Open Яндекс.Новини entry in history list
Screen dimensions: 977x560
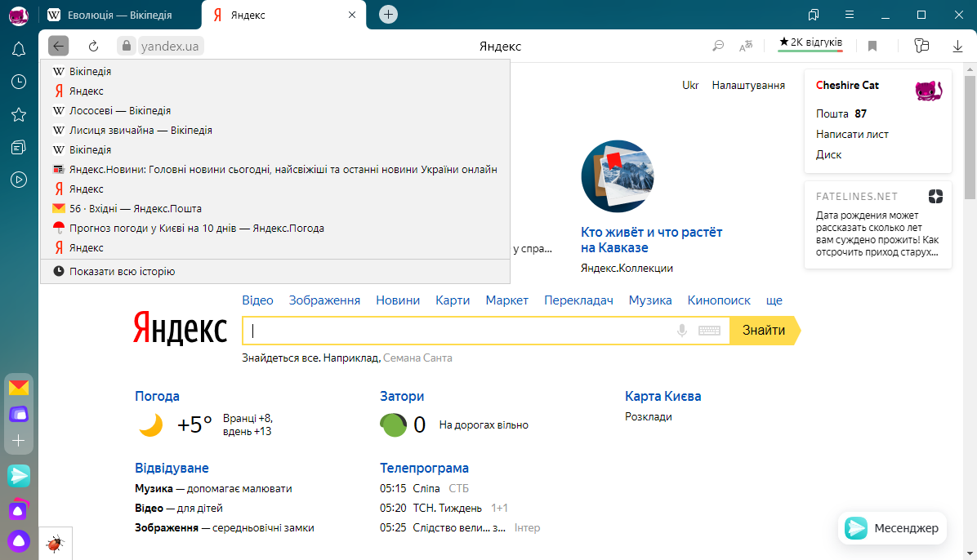tap(274, 170)
